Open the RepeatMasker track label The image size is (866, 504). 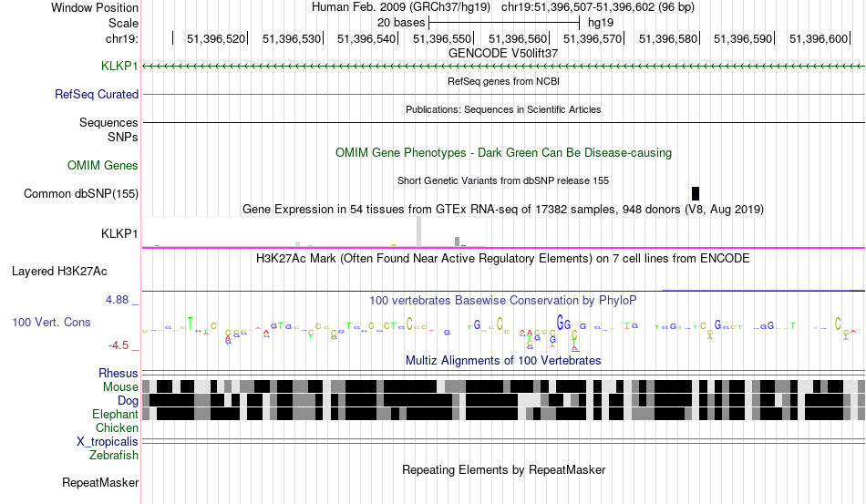[100, 483]
